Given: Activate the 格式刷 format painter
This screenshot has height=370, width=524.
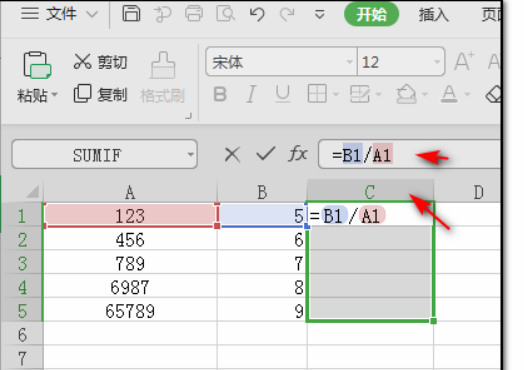Looking at the screenshot, I should click(162, 78).
